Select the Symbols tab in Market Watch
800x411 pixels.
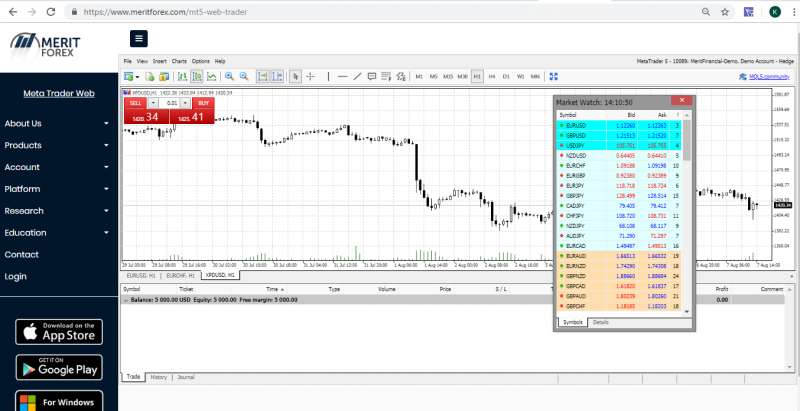[x=572, y=322]
